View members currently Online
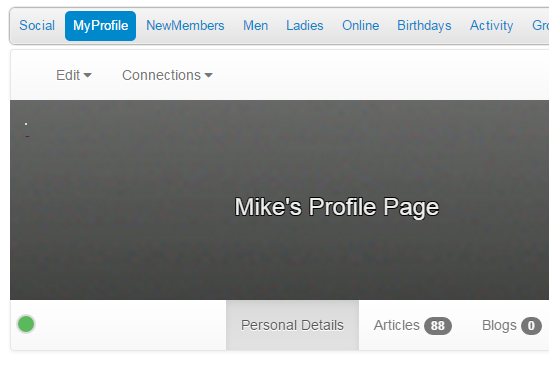This screenshot has height=368, width=549. (x=361, y=26)
